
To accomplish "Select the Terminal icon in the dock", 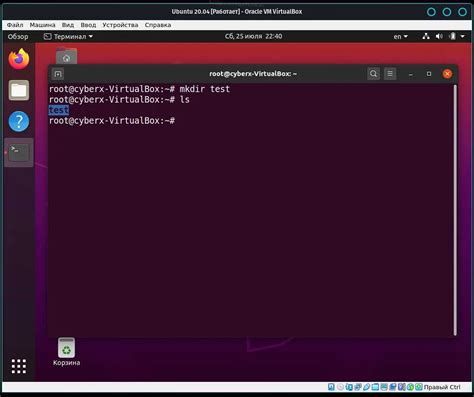I will click(19, 153).
